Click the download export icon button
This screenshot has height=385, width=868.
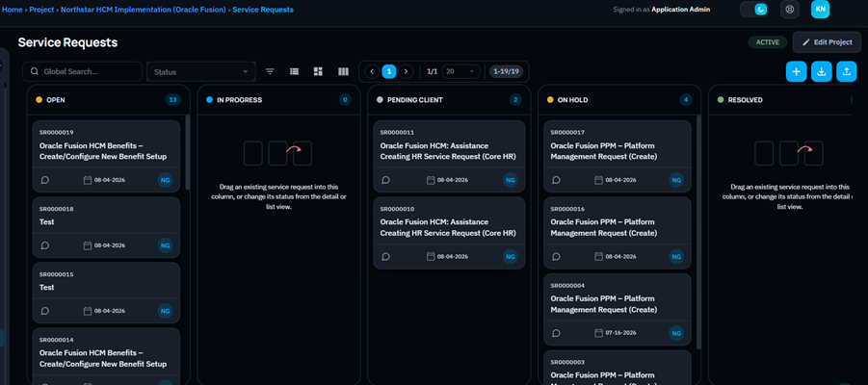click(822, 71)
